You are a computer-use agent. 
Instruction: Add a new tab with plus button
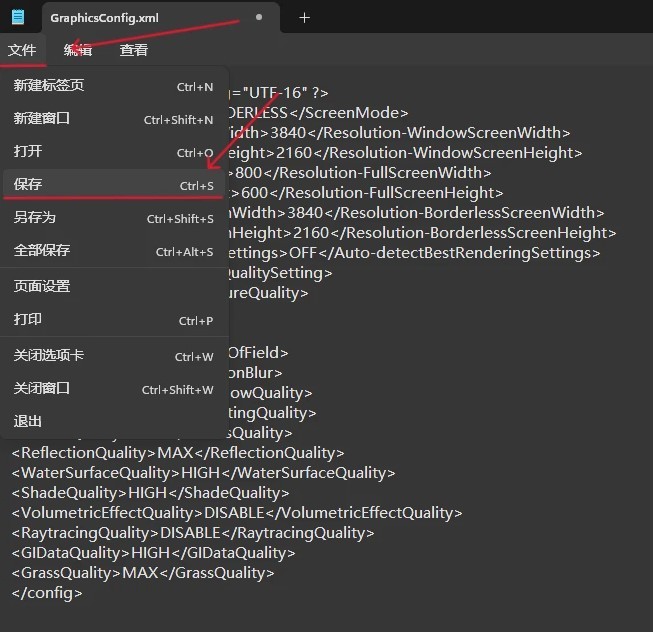[305, 17]
